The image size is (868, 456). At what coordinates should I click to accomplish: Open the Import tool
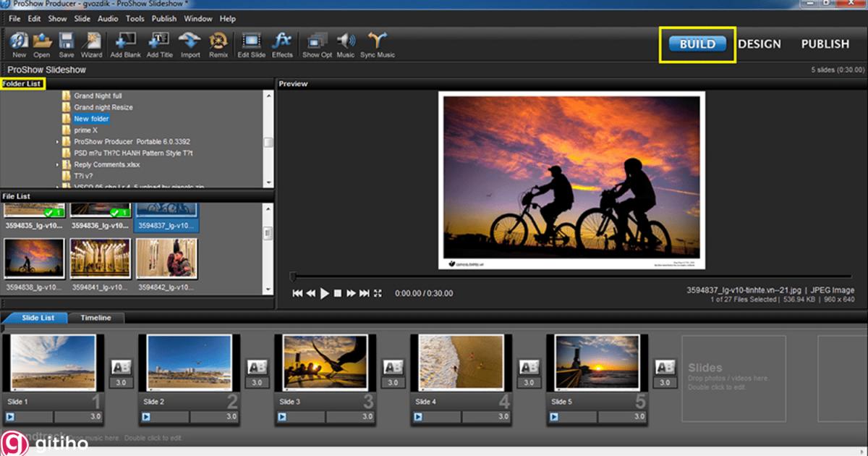click(190, 42)
